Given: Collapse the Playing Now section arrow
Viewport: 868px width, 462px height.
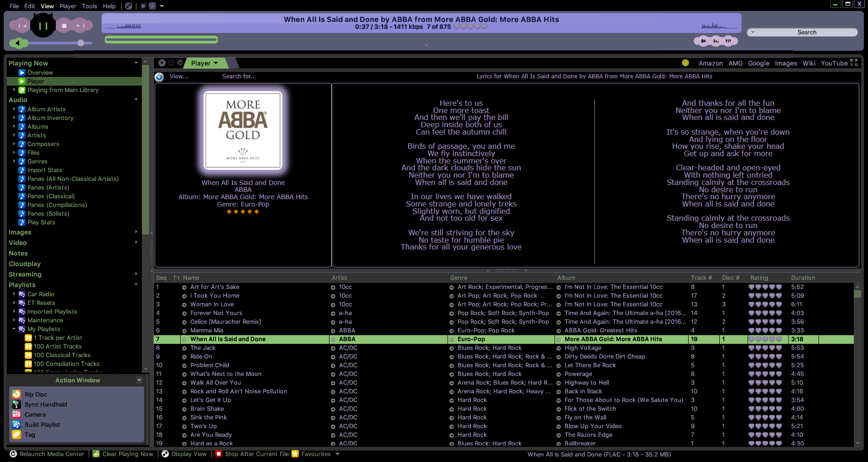Looking at the screenshot, I should [136, 63].
